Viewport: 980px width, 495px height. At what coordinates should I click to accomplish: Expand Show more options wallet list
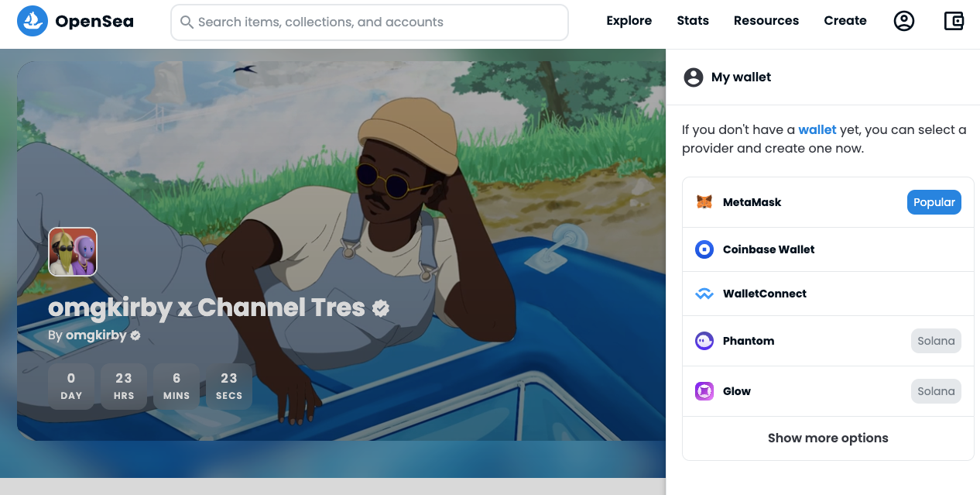point(828,438)
